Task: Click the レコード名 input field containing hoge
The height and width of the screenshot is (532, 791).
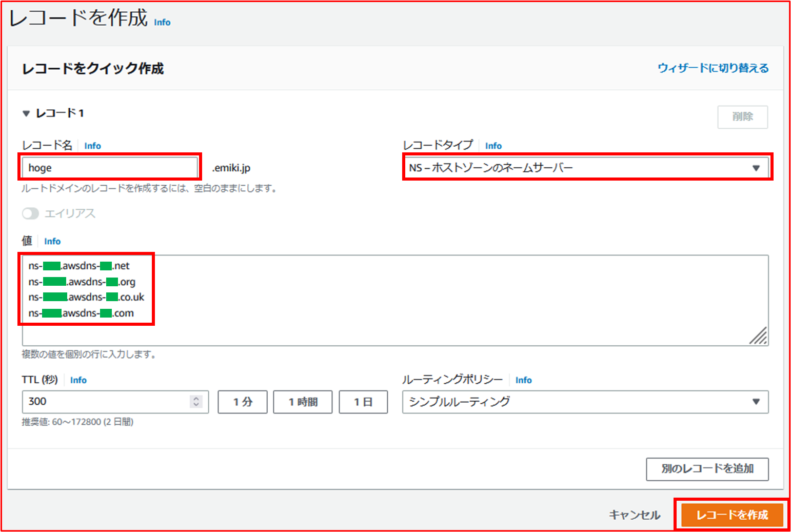Action: pos(110,168)
